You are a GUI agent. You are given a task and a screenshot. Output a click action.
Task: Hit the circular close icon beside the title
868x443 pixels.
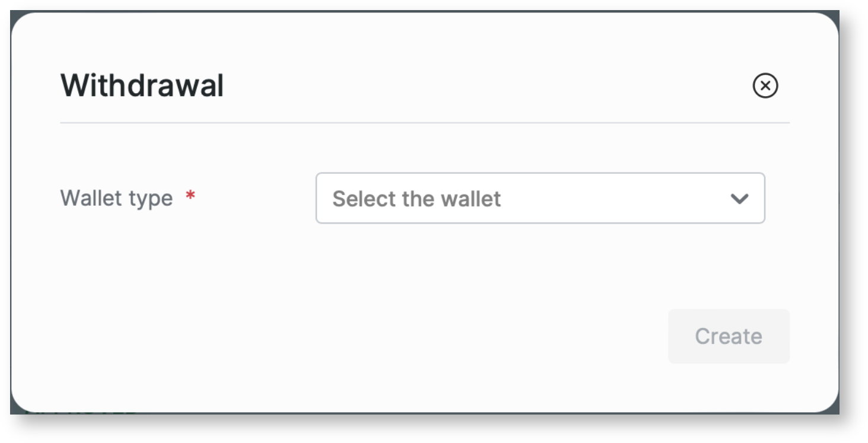click(x=765, y=86)
